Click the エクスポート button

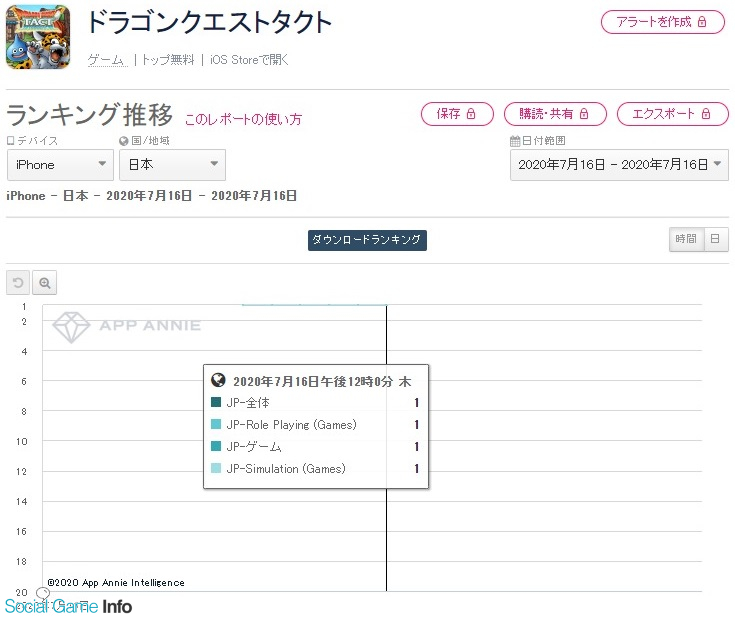pyautogui.click(x=672, y=114)
